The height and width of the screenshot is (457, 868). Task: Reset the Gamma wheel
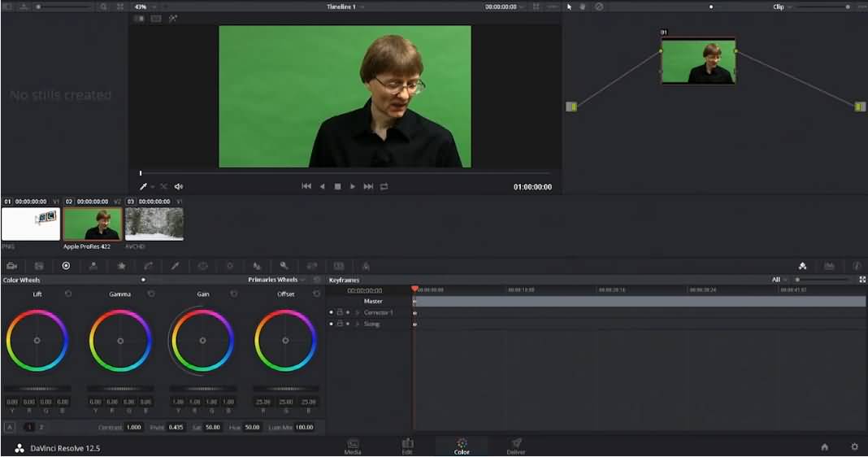pyautogui.click(x=151, y=294)
